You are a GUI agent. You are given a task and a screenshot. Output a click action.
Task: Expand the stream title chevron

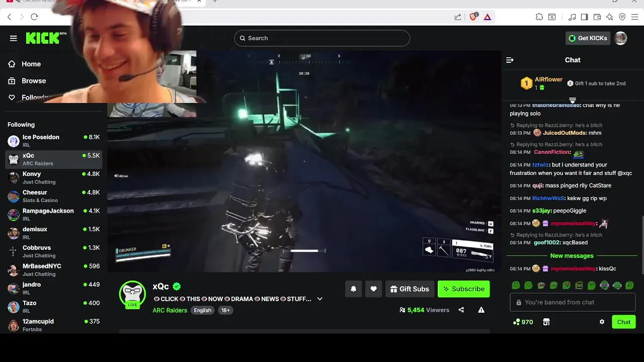coord(319,299)
